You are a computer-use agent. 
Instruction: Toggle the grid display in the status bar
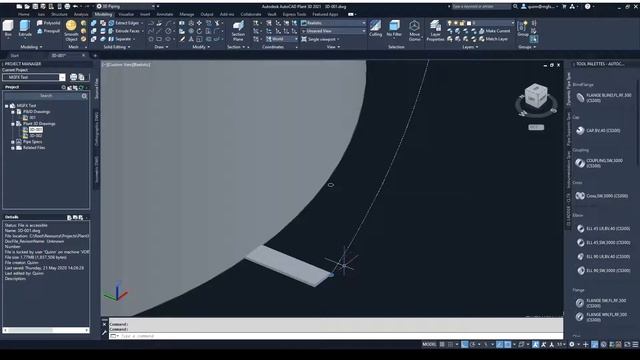click(442, 344)
